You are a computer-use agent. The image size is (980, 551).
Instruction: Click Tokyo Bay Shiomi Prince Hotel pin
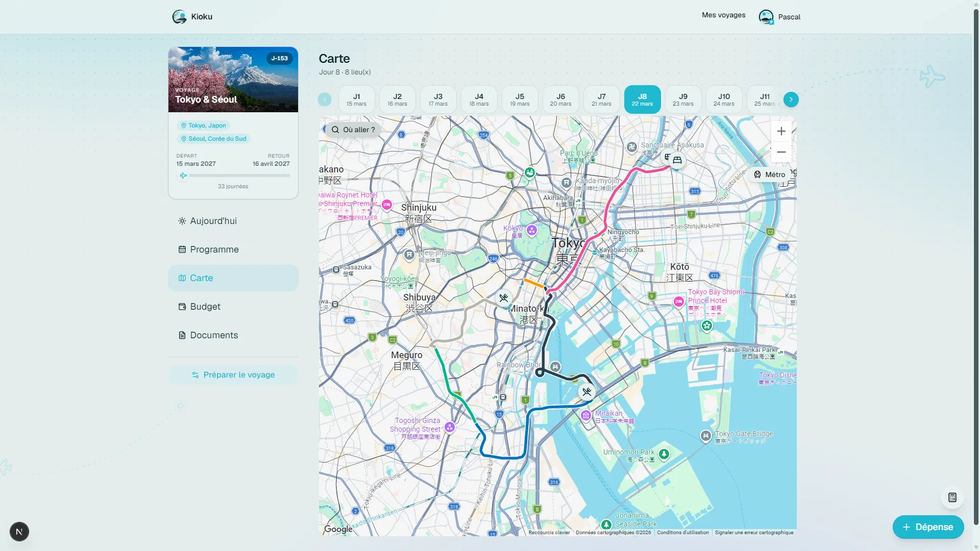pos(679,302)
